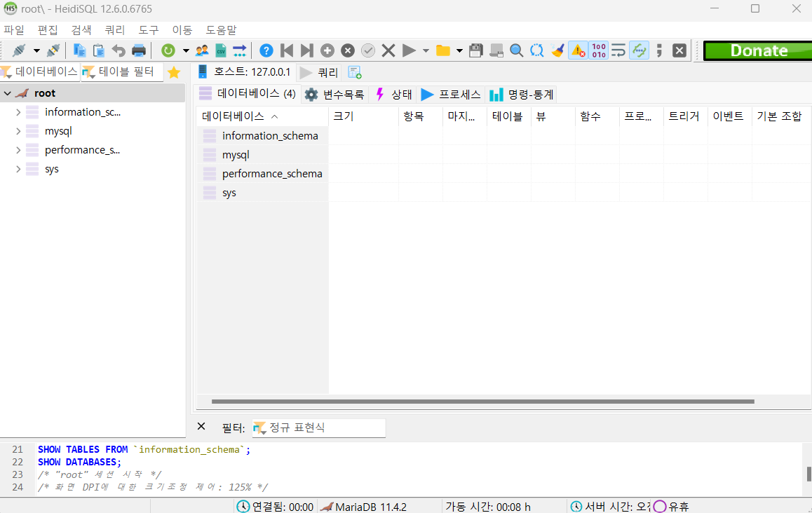Switch to the 명령-통계 tab

(522, 94)
